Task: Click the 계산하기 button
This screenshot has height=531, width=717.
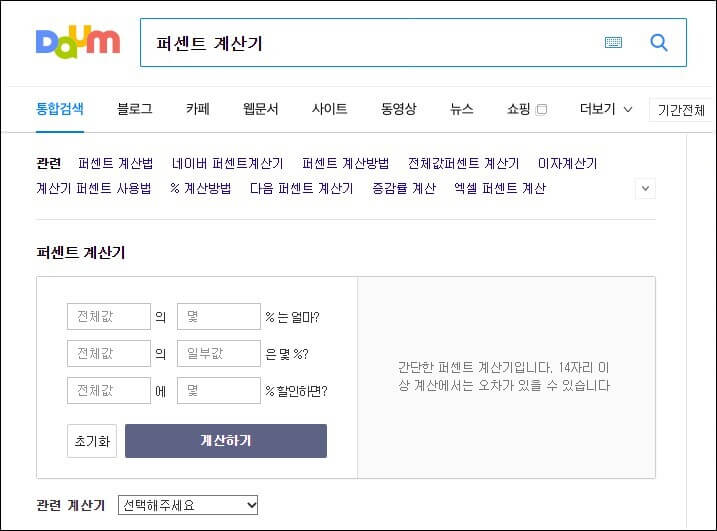Action: click(226, 441)
